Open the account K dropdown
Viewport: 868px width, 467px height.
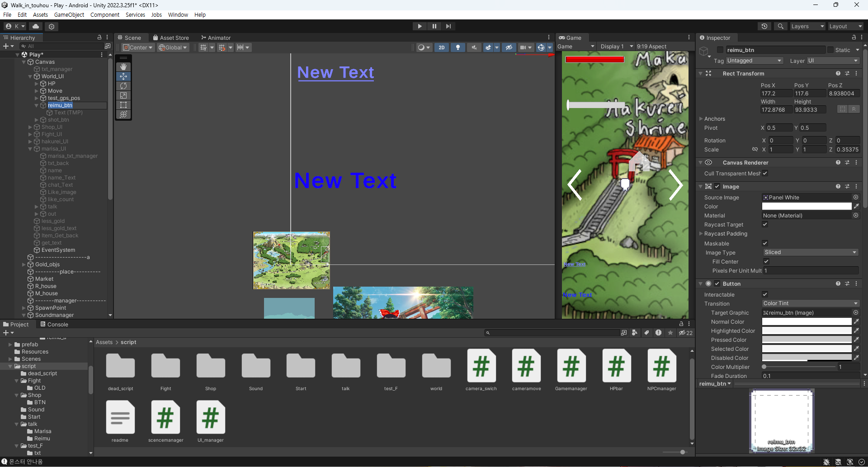15,26
